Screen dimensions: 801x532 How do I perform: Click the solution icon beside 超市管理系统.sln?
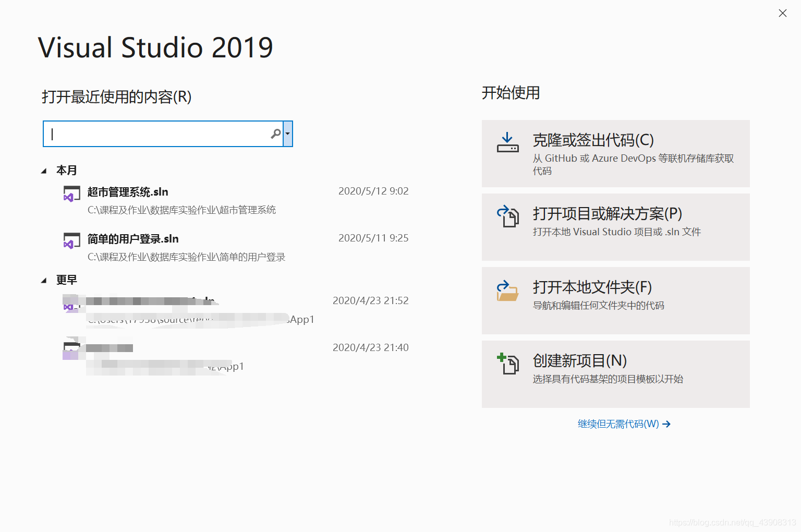(71, 194)
